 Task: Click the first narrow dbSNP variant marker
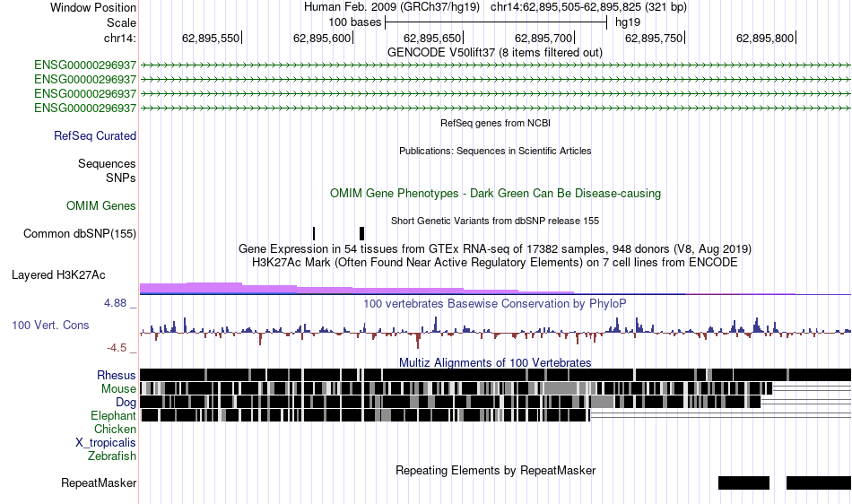[314, 233]
